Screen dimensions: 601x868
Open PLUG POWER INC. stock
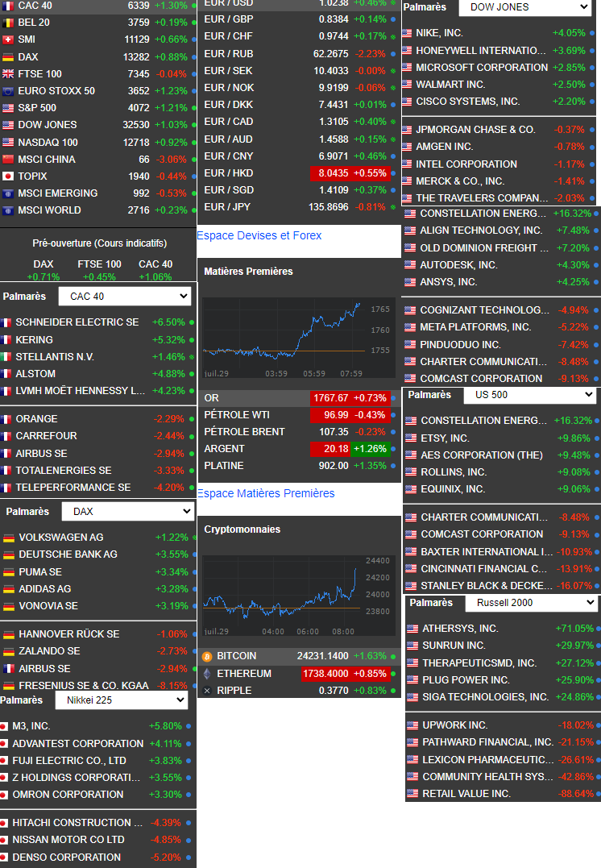pos(503,679)
